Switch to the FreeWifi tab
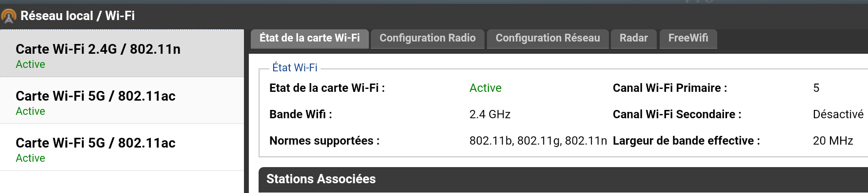This screenshot has width=868, height=193. pyautogui.click(x=688, y=39)
